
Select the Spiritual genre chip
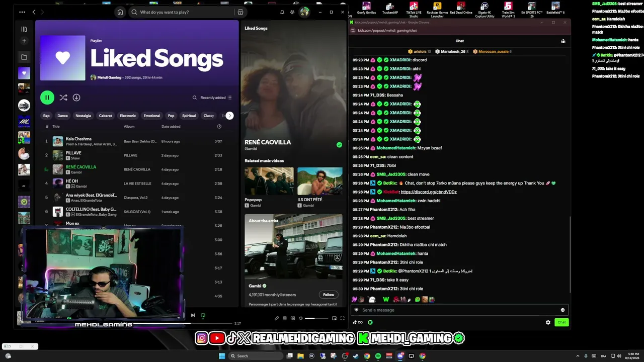[x=189, y=116]
